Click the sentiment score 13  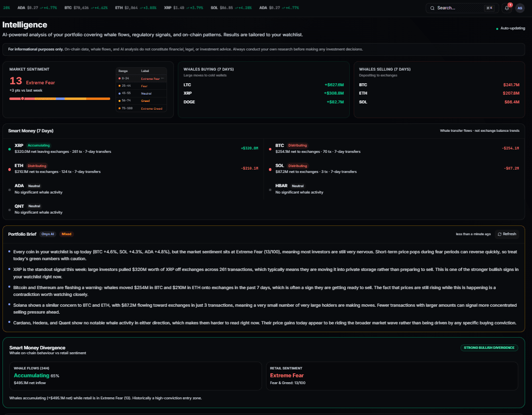[16, 81]
